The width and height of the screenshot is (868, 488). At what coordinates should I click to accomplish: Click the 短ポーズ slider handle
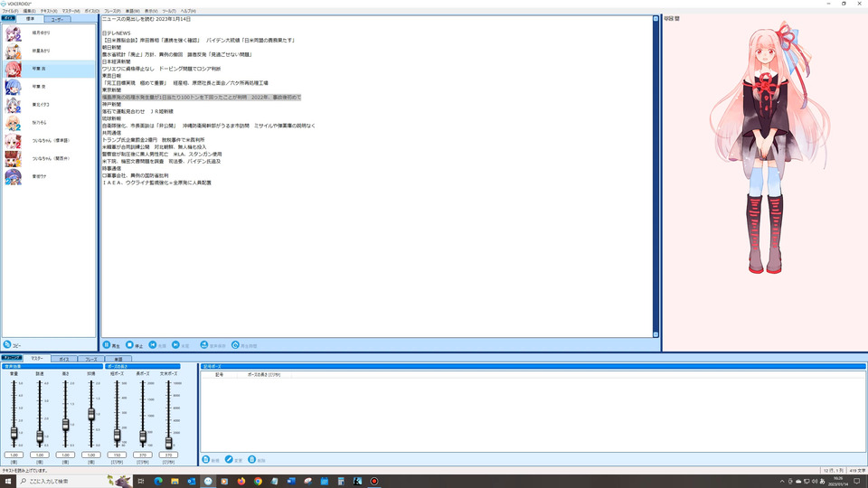coord(117,436)
